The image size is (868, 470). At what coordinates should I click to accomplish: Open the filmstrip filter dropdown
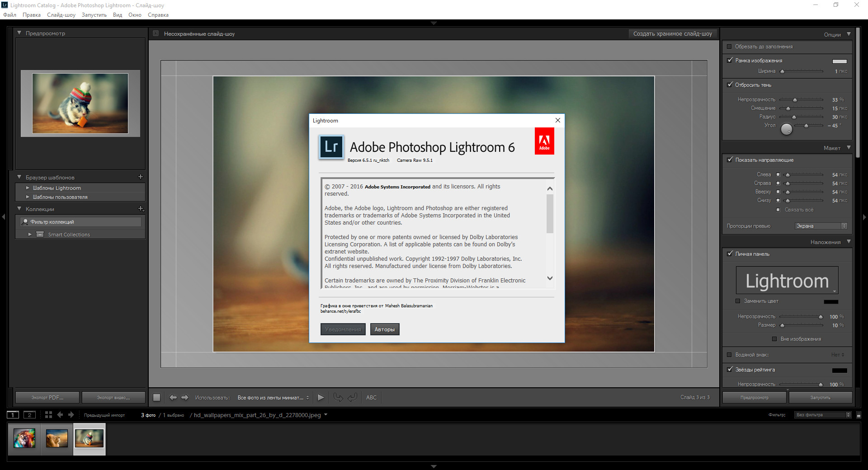(x=823, y=415)
